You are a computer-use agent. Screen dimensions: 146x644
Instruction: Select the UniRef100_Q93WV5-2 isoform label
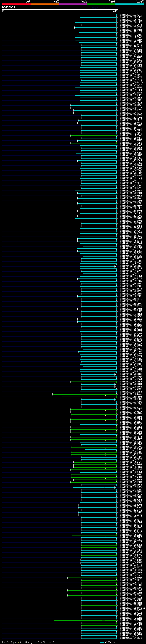[132, 608]
